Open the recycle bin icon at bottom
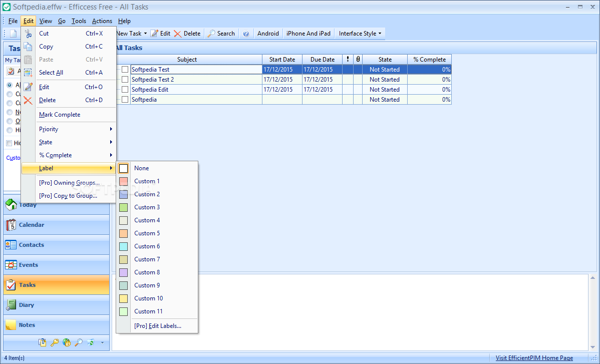This screenshot has height=364, width=600. pos(91,342)
